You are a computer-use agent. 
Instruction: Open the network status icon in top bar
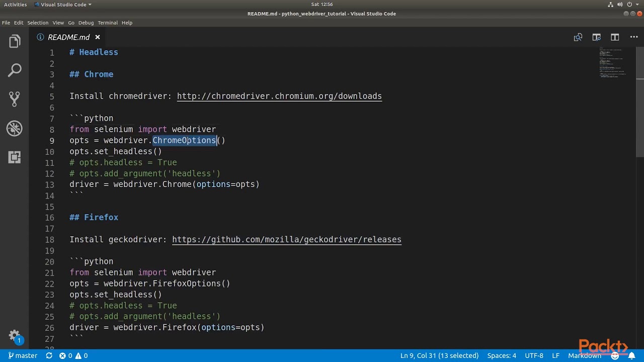(611, 5)
